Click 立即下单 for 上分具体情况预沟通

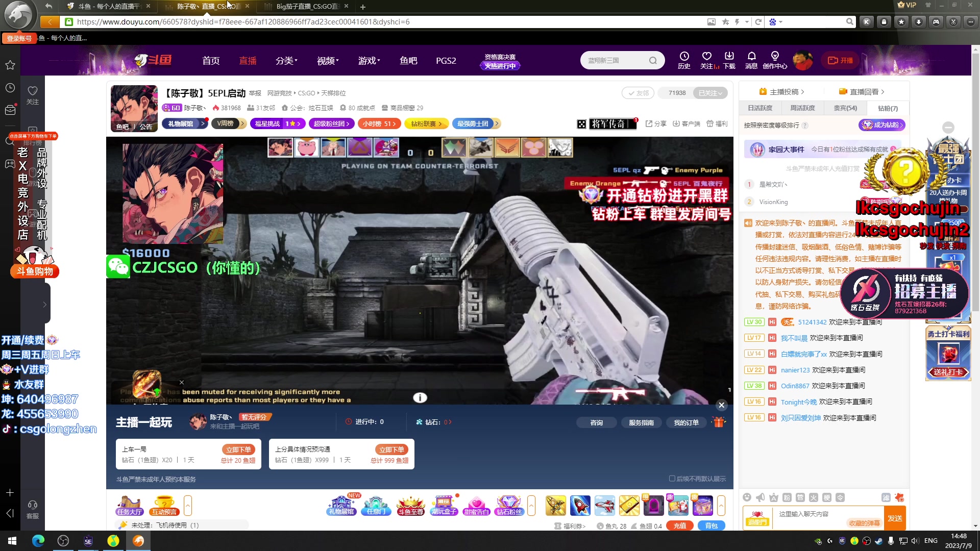tap(391, 449)
